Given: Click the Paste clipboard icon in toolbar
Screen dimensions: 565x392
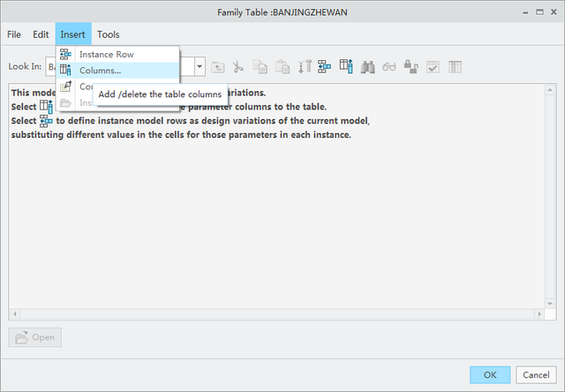Looking at the screenshot, I should pos(282,67).
